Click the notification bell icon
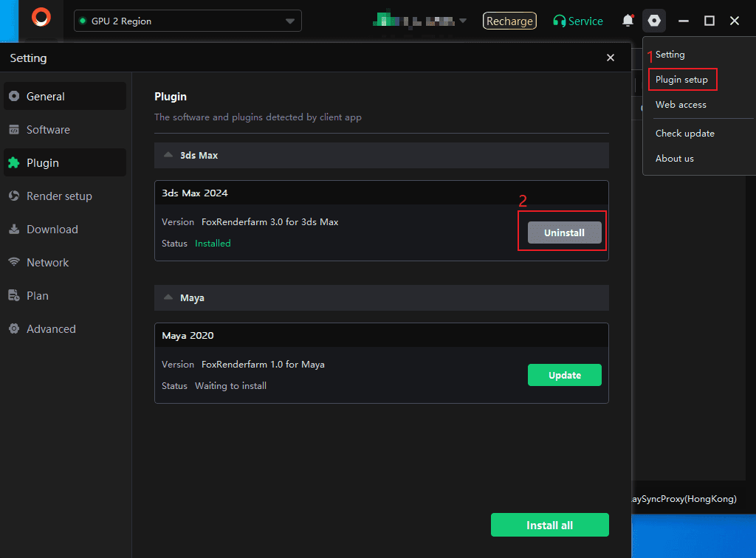This screenshot has width=756, height=558. [x=628, y=21]
